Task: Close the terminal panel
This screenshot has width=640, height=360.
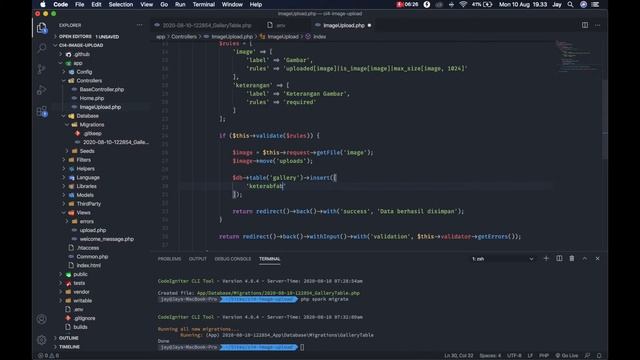Action: click(x=598, y=258)
